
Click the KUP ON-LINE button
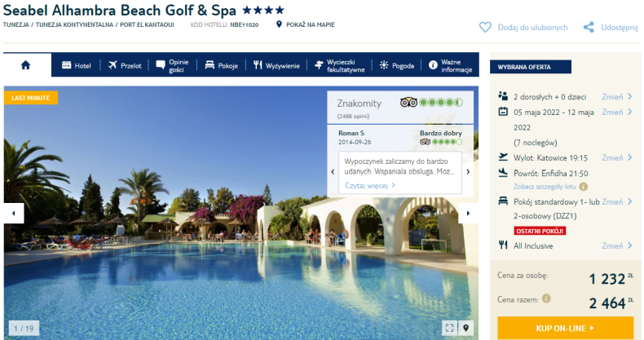pyautogui.click(x=565, y=328)
